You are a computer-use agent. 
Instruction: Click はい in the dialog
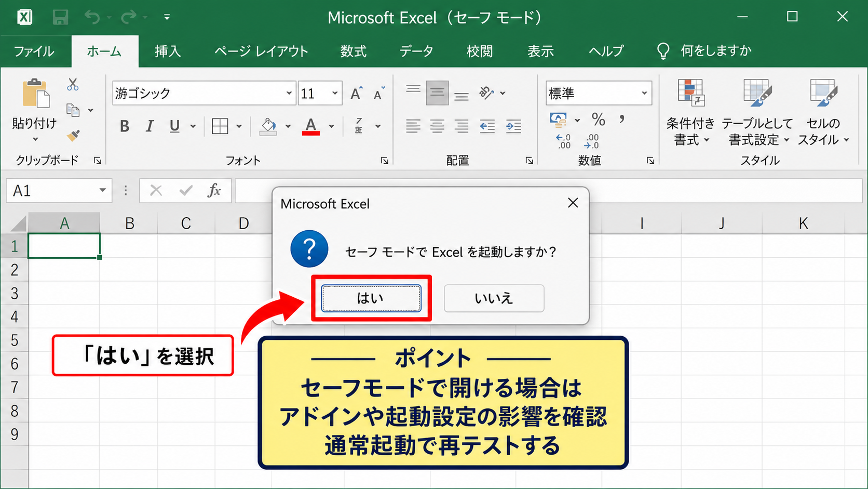(x=371, y=298)
